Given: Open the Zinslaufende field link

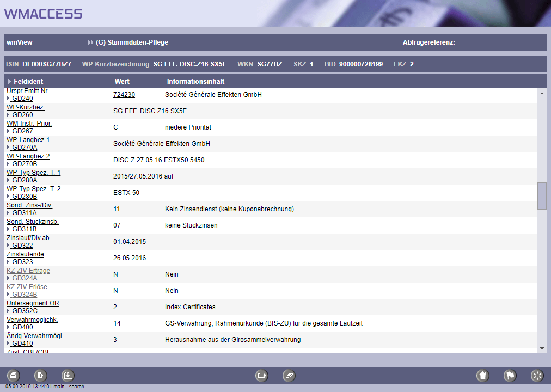Looking at the screenshot, I should click(x=25, y=254).
